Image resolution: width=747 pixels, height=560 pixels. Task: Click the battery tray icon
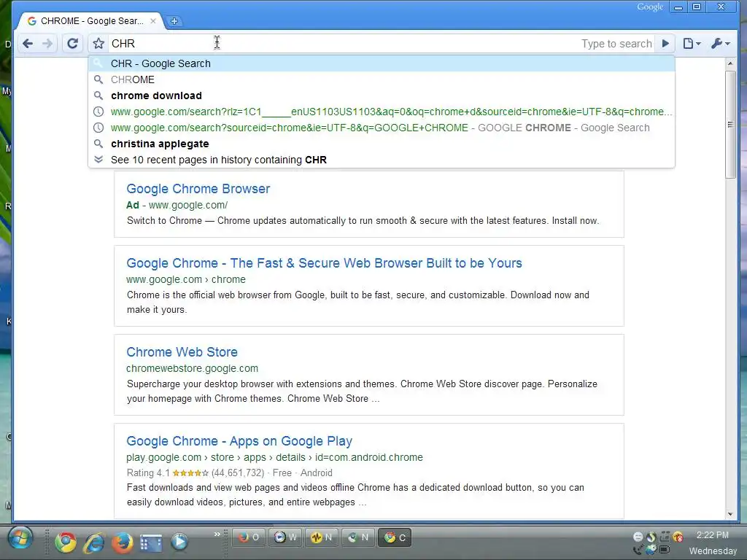[x=665, y=550]
